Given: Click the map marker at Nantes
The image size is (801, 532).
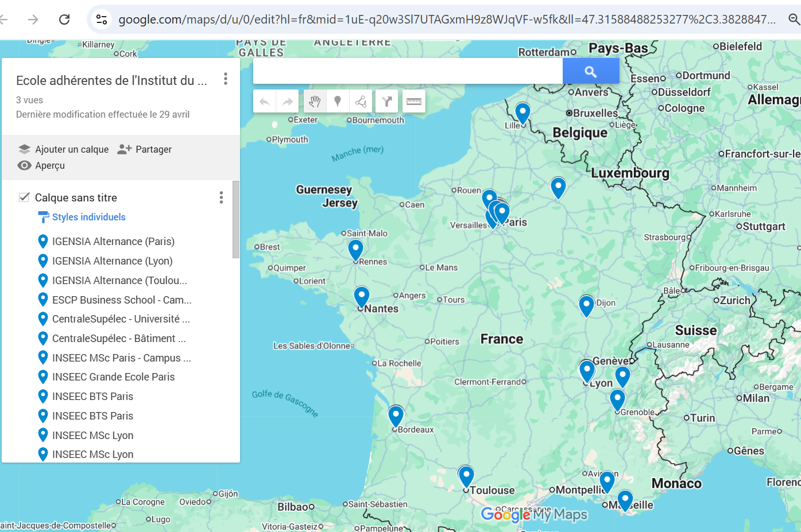Looking at the screenshot, I should [361, 296].
